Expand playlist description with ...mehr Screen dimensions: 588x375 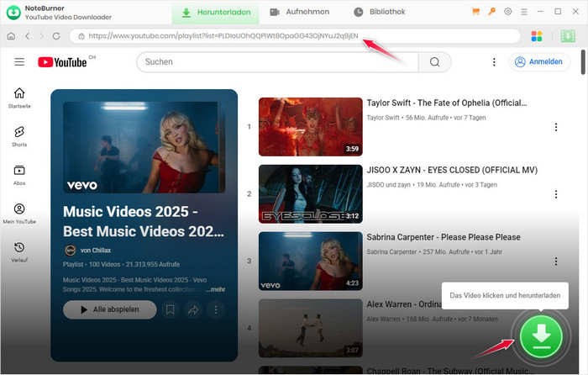coord(217,288)
